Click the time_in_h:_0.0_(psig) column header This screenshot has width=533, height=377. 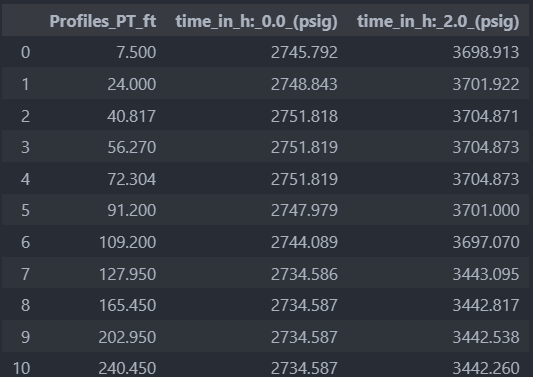[x=257, y=22]
